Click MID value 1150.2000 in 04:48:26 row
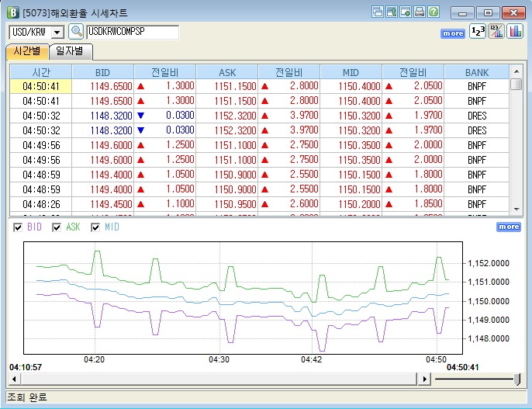Screen dimensions: 532x409 (359, 204)
